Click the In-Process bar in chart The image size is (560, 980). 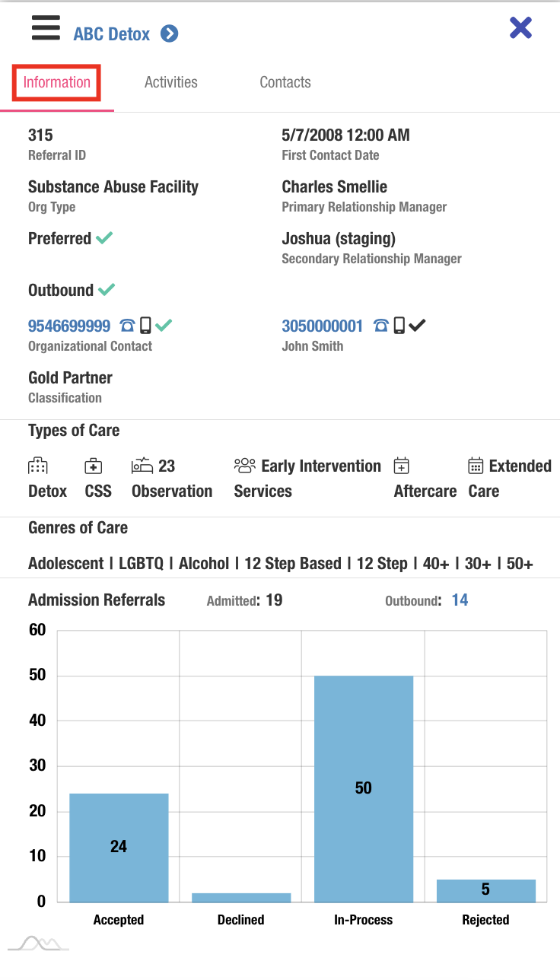[x=364, y=788]
